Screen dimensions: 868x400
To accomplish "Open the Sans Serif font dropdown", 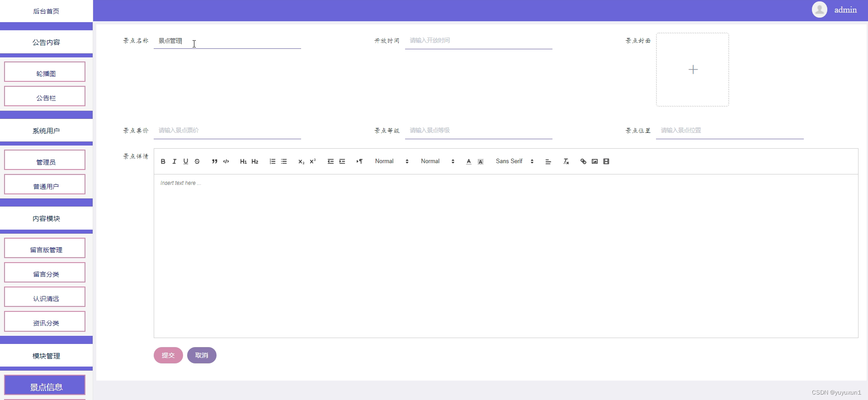I will tap(514, 161).
